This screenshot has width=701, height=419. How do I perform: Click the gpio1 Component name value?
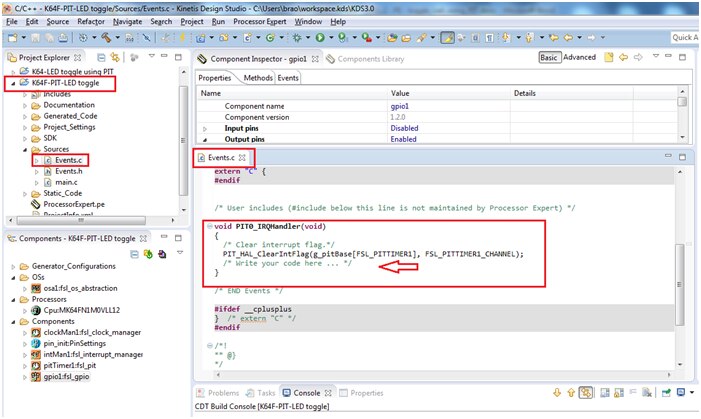400,106
